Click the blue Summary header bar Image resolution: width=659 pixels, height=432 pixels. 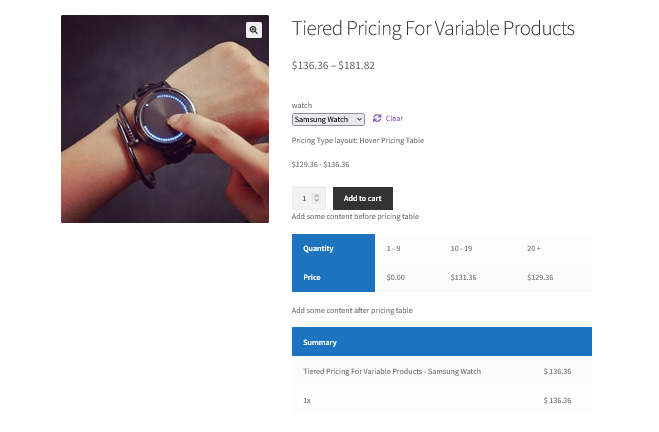point(441,342)
